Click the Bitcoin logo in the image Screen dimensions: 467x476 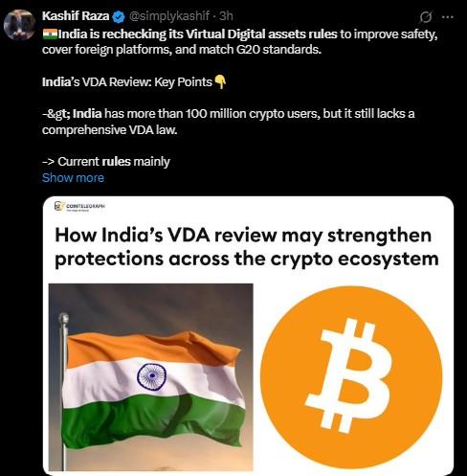(x=351, y=377)
